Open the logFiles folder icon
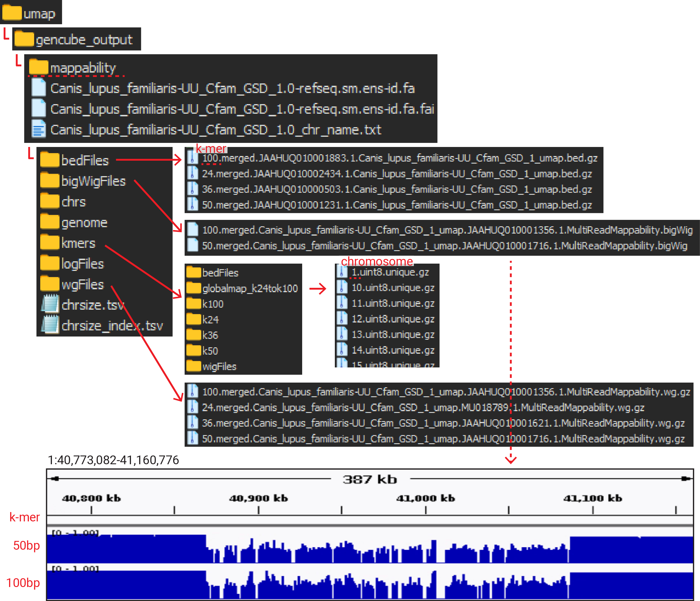 click(x=50, y=263)
